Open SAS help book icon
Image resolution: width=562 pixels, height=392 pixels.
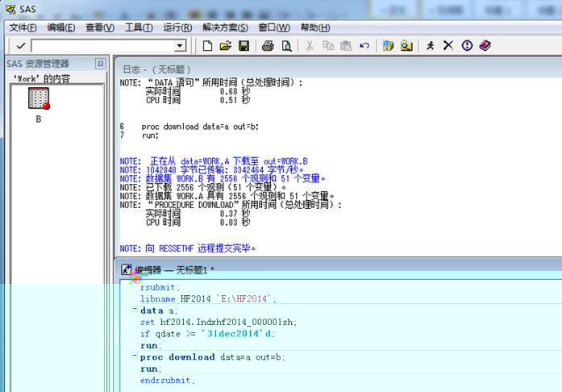coord(485,45)
